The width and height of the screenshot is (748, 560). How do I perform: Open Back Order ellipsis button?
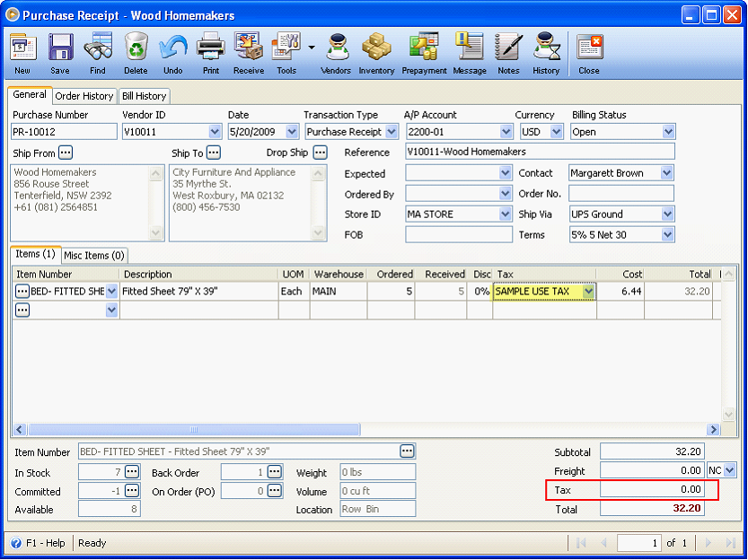coord(274,472)
